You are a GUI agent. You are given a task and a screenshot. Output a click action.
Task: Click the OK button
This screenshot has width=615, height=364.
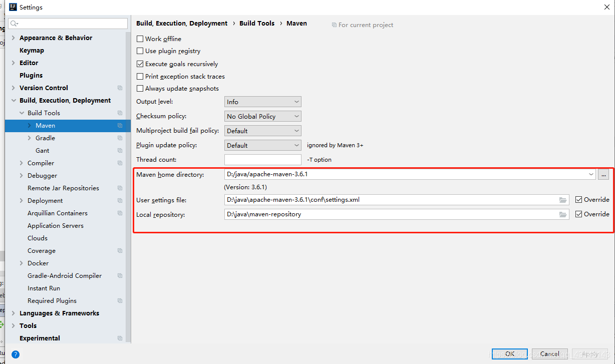509,354
